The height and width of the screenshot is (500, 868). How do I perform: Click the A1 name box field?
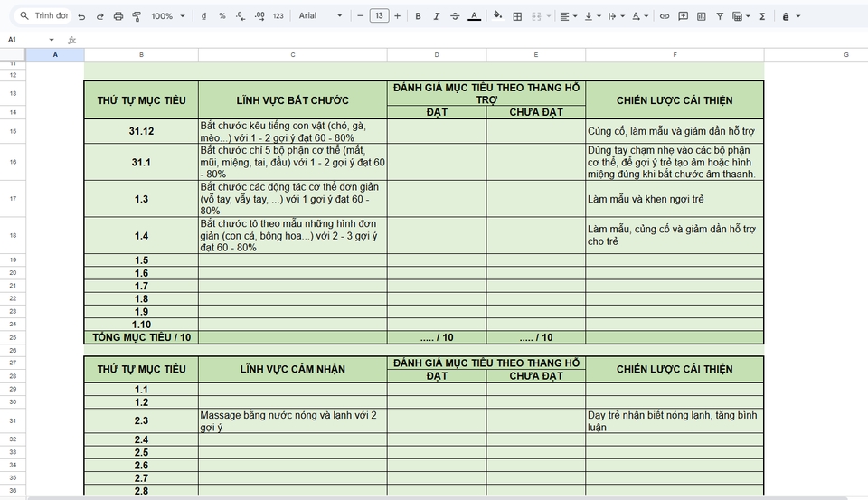coord(27,40)
